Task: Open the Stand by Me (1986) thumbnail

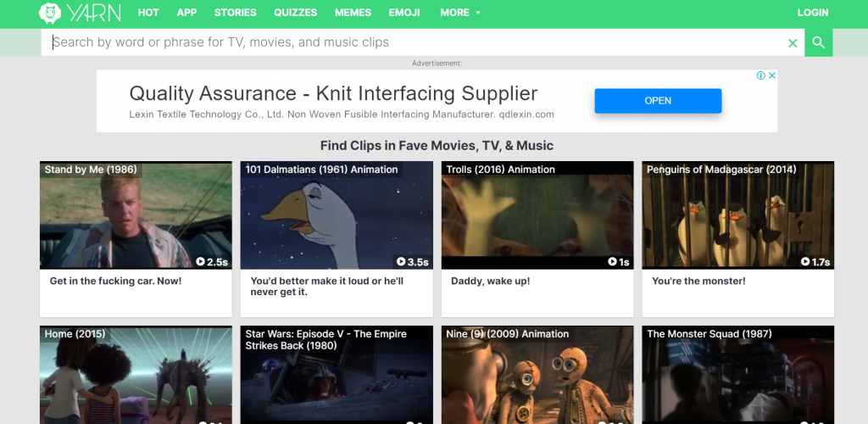Action: 136,215
